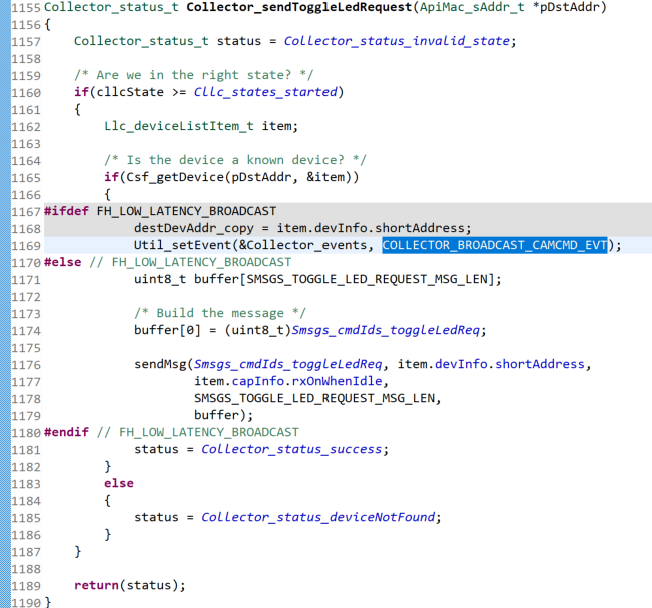Click Collector_status_invalid_state constant
Image resolution: width=652 pixels, height=608 pixels.
[x=397, y=41]
